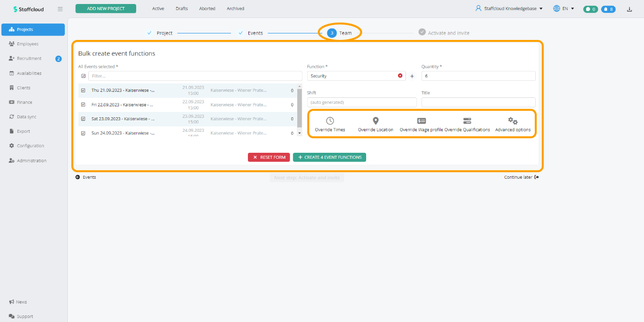Switch to Drafts projects tab
The image size is (644, 322).
[182, 8]
